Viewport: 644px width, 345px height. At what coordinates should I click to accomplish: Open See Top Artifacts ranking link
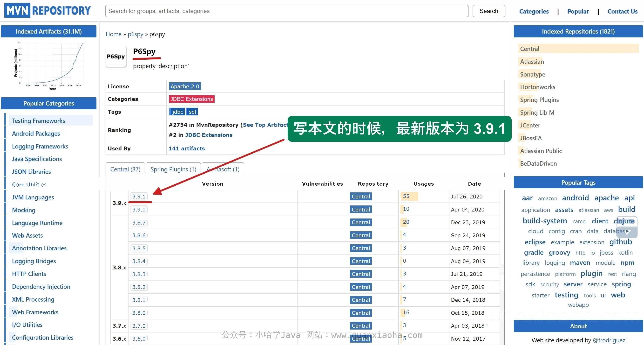click(265, 125)
